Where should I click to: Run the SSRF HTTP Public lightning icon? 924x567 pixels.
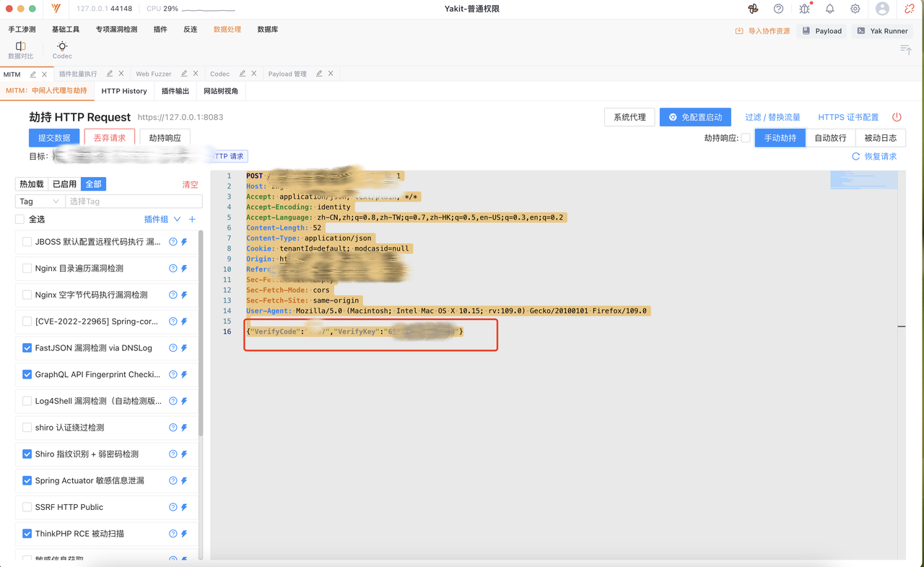[x=184, y=507]
